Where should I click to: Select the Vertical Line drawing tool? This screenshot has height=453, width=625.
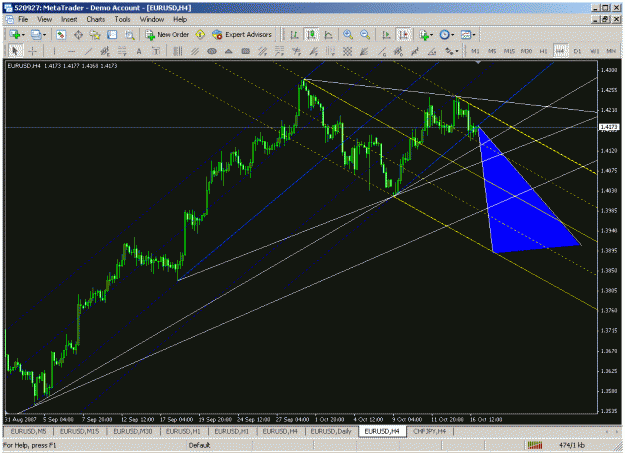(54, 51)
